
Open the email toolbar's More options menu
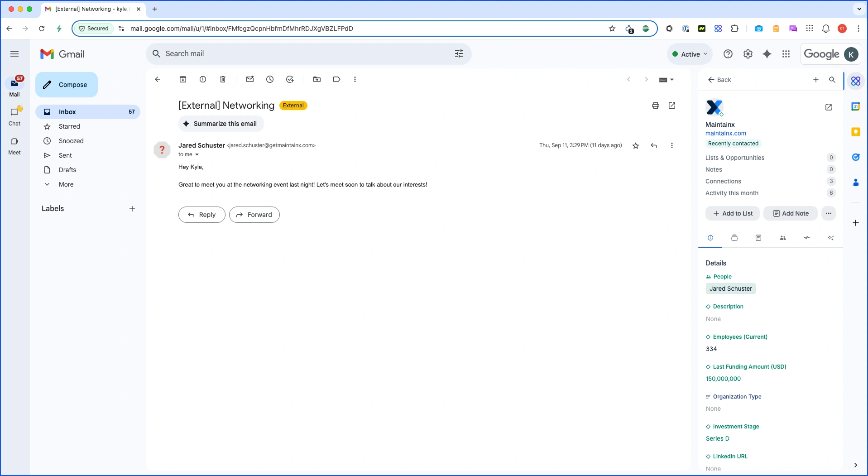(355, 79)
